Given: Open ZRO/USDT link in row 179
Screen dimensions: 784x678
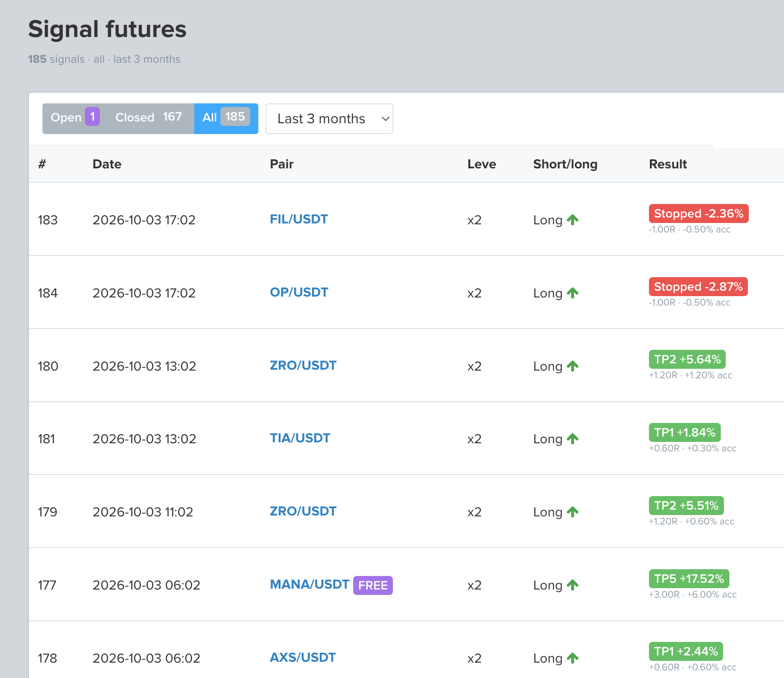Looking at the screenshot, I should pos(303,511).
